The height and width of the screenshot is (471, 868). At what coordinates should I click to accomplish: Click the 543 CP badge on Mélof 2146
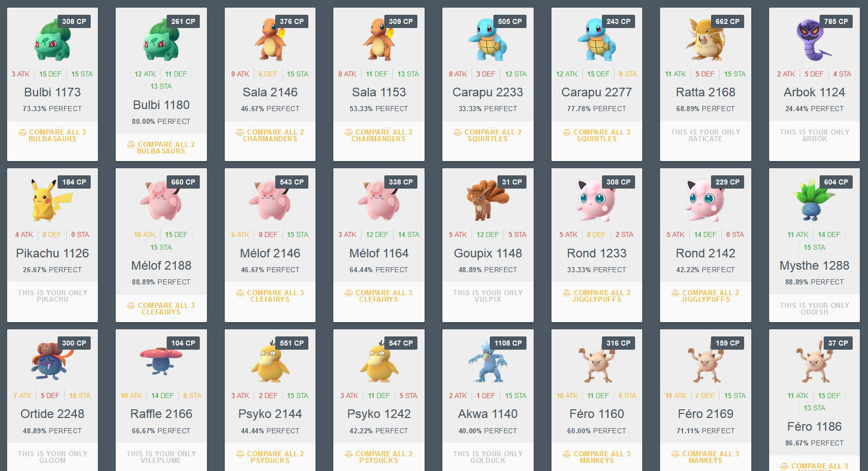292,182
